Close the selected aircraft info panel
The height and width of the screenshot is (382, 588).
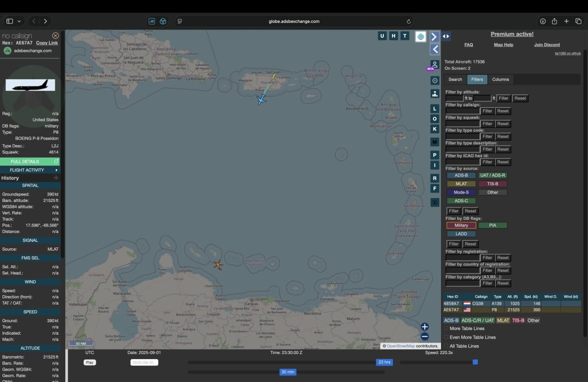point(55,36)
